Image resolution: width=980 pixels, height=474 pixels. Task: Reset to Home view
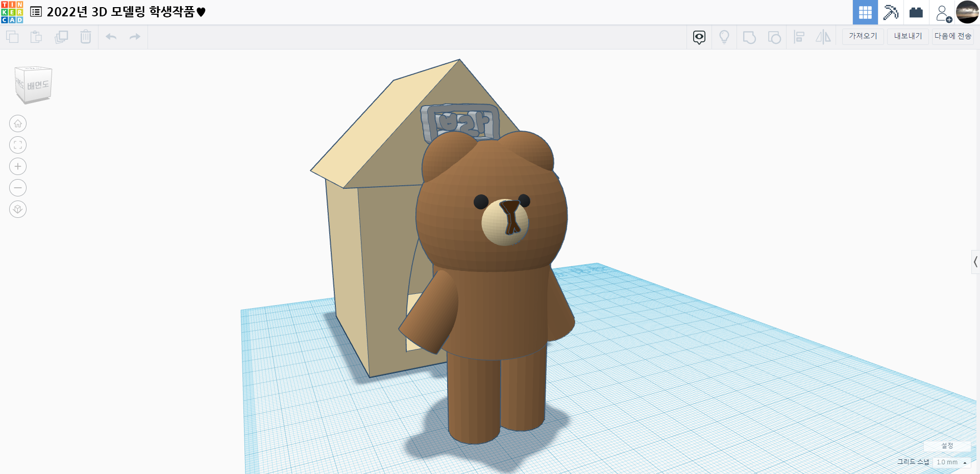point(18,123)
